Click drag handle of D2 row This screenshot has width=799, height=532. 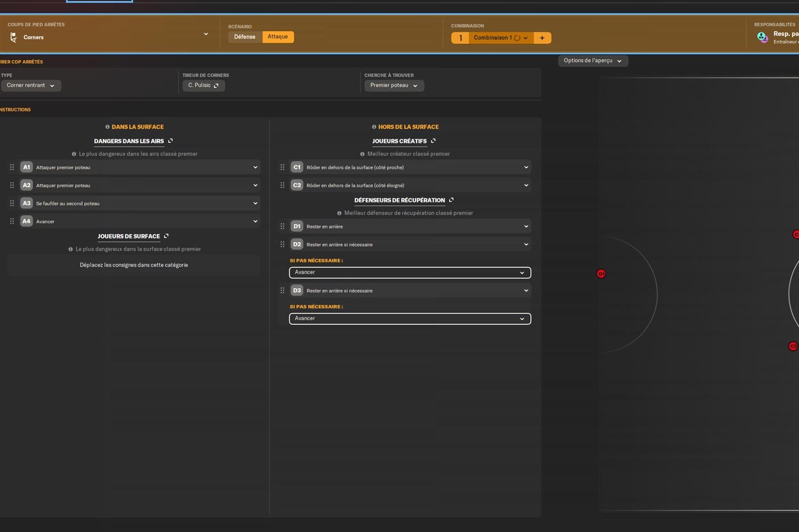point(283,244)
